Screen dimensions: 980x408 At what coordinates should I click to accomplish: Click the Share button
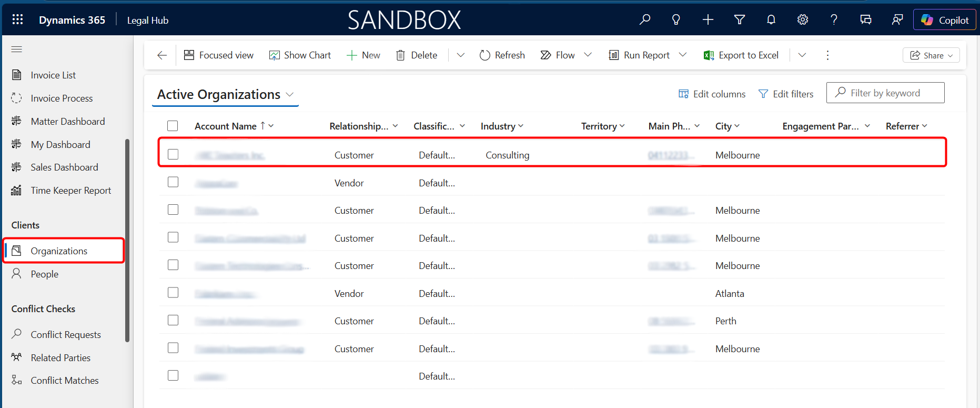pos(931,55)
